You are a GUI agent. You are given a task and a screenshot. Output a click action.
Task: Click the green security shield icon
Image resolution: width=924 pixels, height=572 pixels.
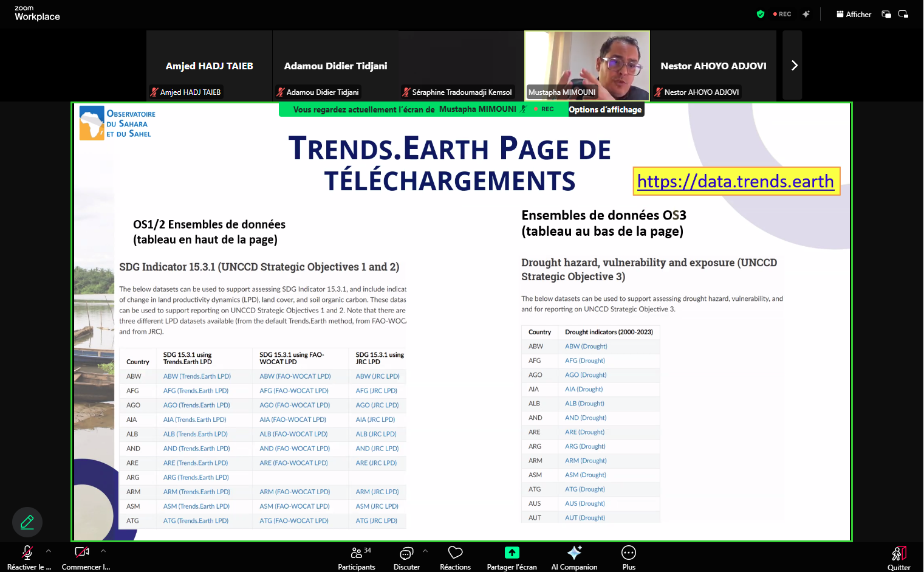point(760,13)
